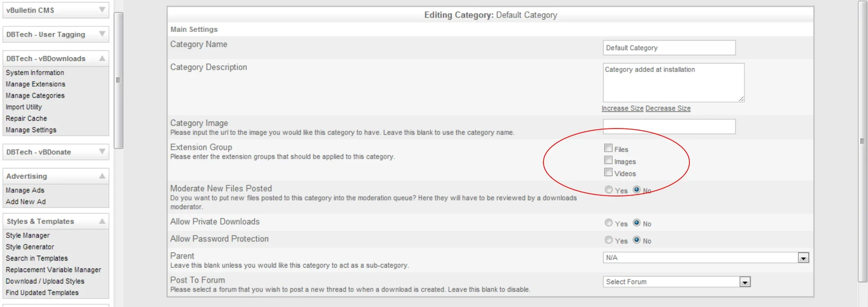This screenshot has width=868, height=307.
Task: Click the sidebar vertical scrollbar handle
Action: click(118, 80)
